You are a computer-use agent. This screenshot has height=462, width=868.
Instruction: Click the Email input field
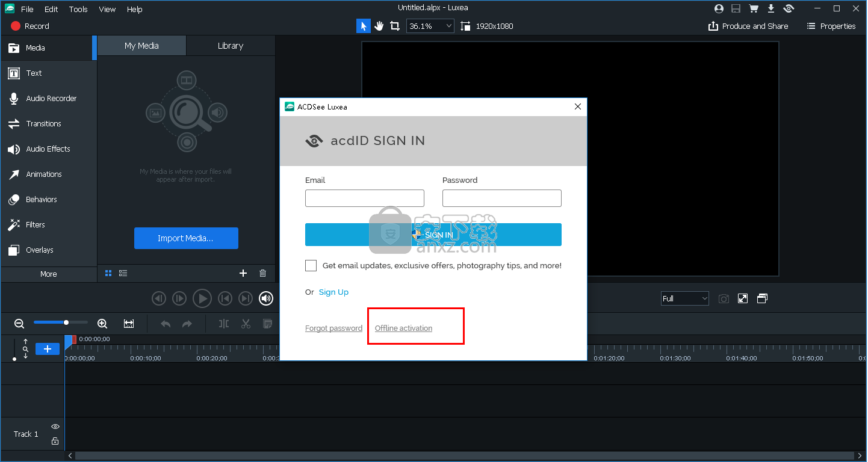[x=365, y=198]
